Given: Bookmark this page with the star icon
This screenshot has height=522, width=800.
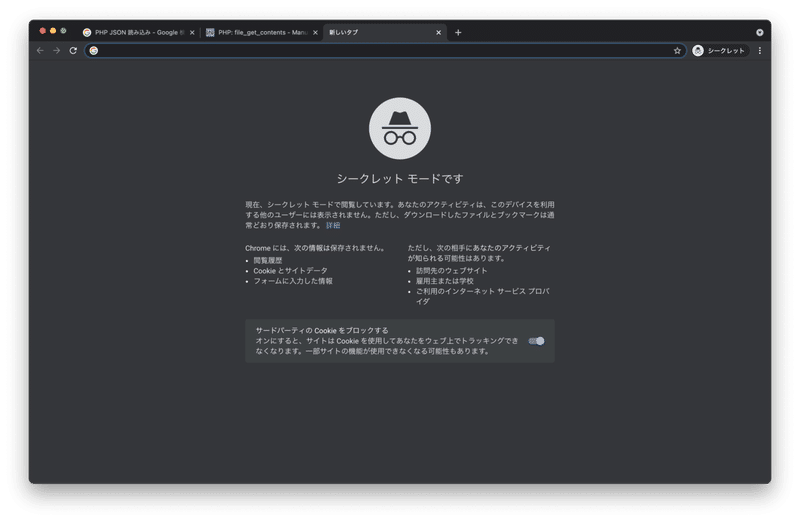Looking at the screenshot, I should point(677,51).
